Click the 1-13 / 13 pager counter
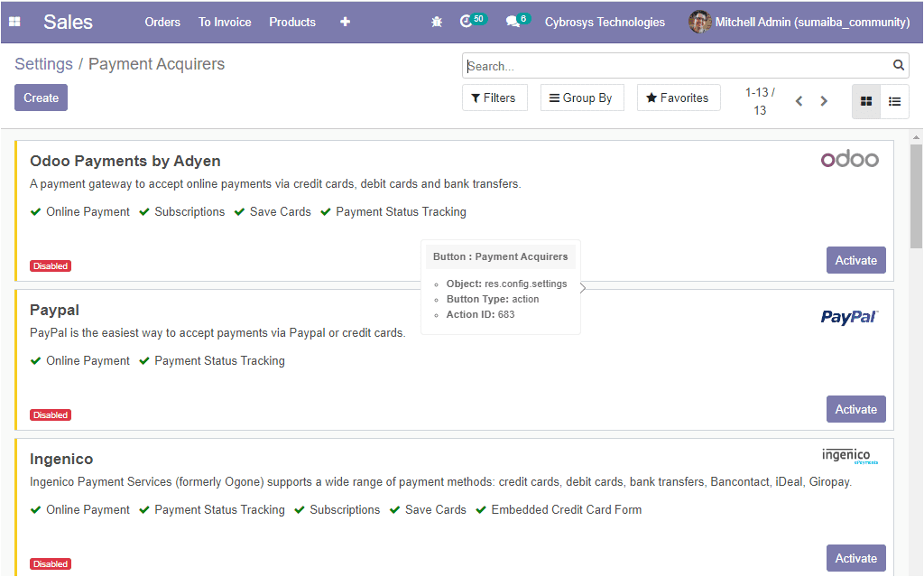 (760, 101)
